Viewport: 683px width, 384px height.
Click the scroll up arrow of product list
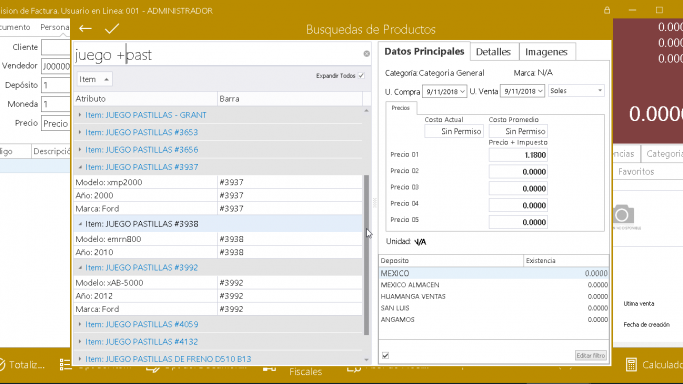[x=366, y=111]
